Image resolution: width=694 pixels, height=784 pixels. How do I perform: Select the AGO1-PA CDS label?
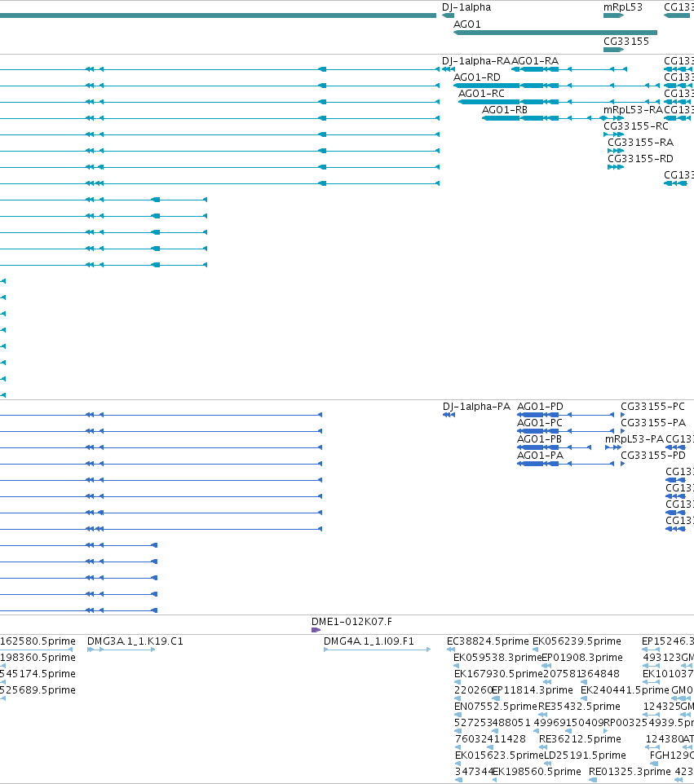tap(540, 455)
